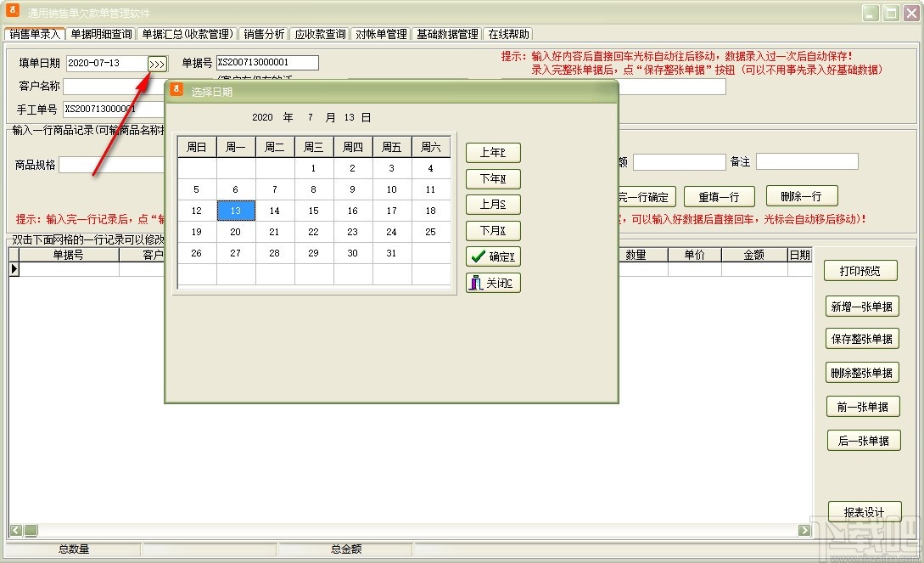The height and width of the screenshot is (563, 924).
Task: Click 上年(P) to go to previous year
Action: point(492,152)
